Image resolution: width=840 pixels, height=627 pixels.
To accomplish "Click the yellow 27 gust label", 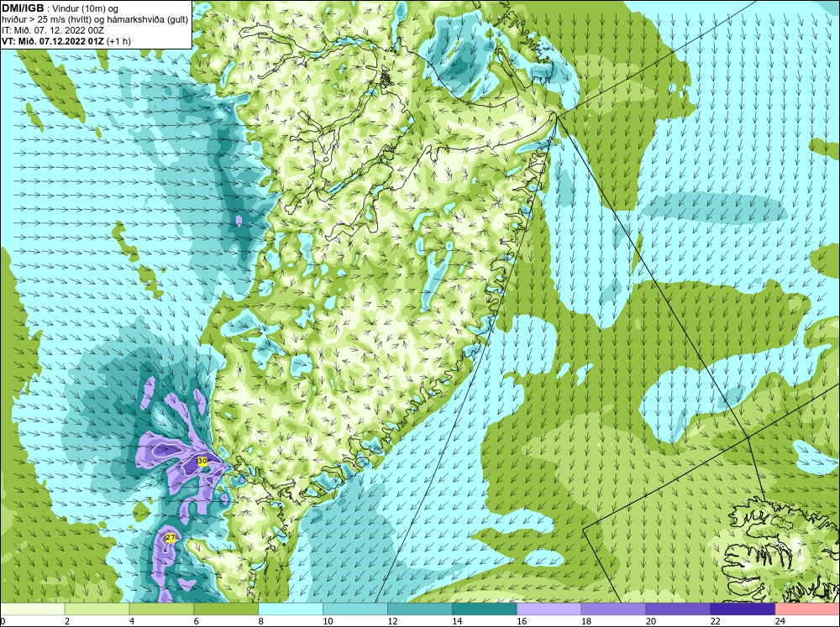I will 171,537.
